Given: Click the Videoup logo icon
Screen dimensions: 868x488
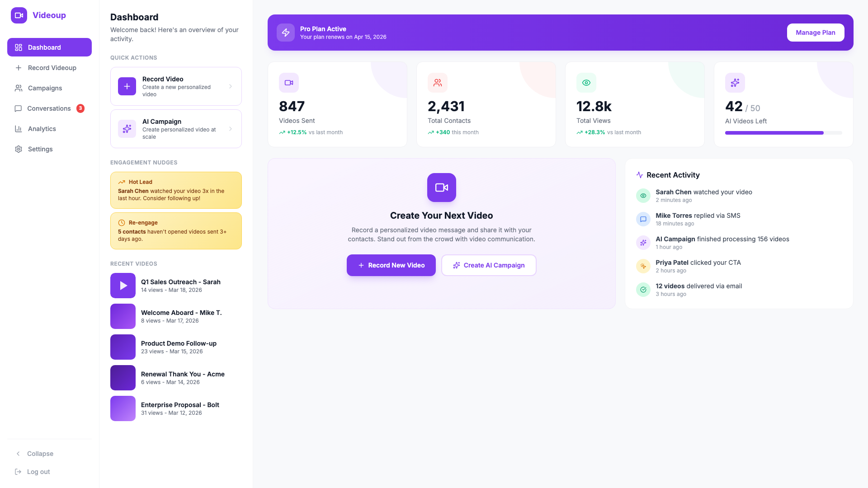Looking at the screenshot, I should (19, 15).
